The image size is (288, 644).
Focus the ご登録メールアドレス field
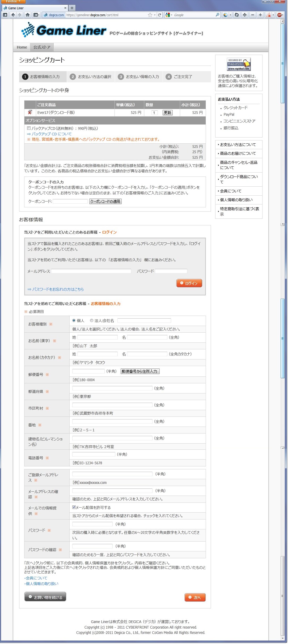coord(112,474)
